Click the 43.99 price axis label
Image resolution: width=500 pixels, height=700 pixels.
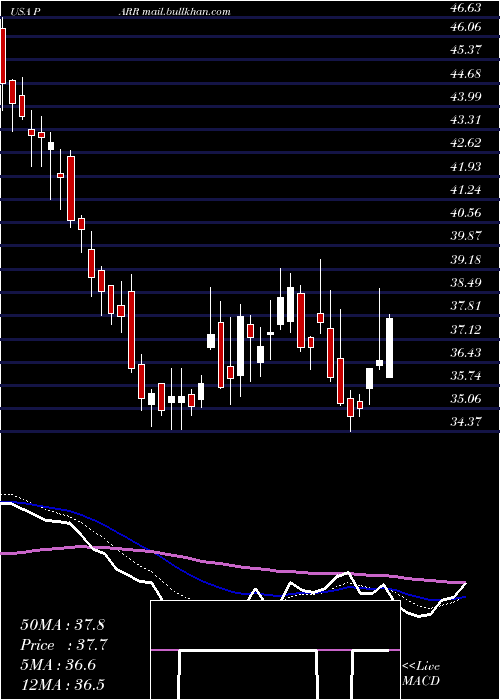[468, 96]
